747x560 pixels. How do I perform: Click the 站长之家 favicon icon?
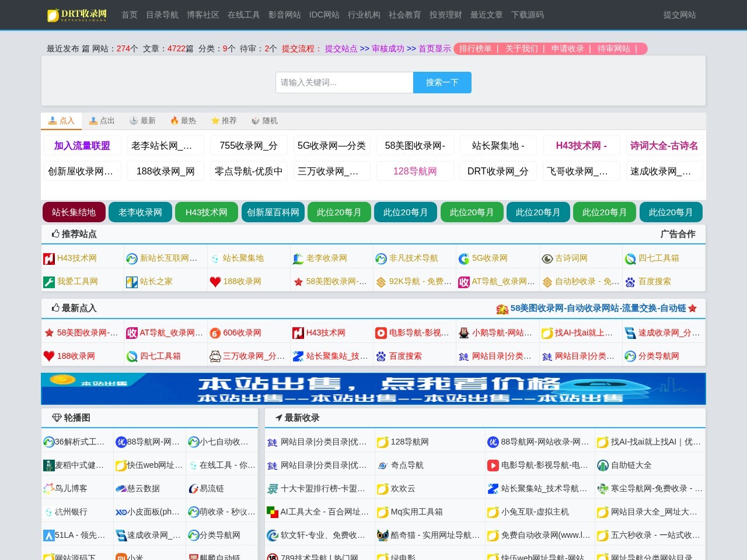point(132,282)
